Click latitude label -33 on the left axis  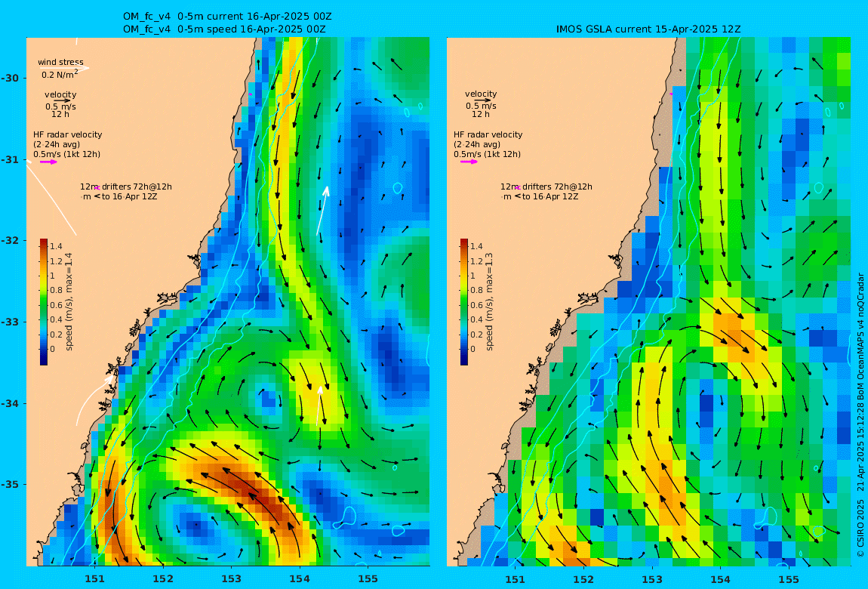coord(10,322)
